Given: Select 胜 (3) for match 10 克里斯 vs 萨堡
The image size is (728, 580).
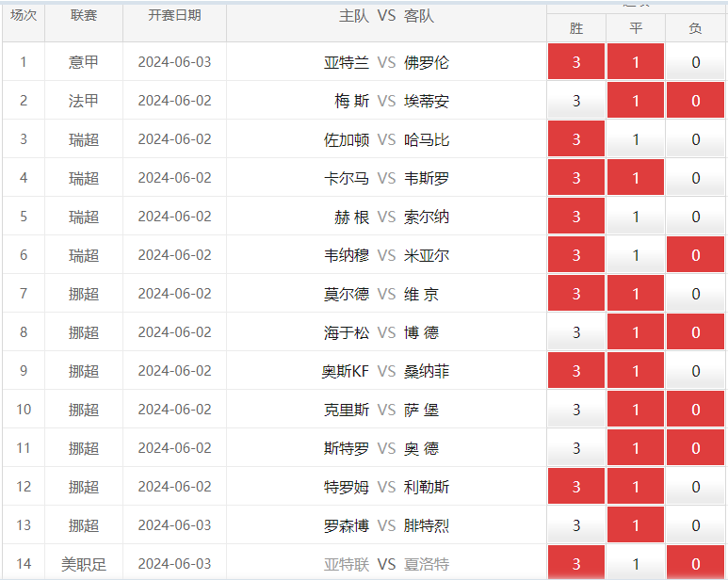Looking at the screenshot, I should (576, 410).
